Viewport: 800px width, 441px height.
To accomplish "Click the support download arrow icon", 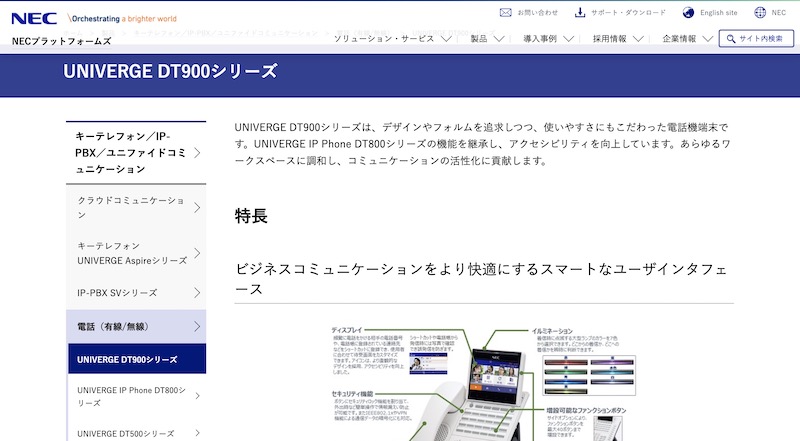I will pos(580,12).
